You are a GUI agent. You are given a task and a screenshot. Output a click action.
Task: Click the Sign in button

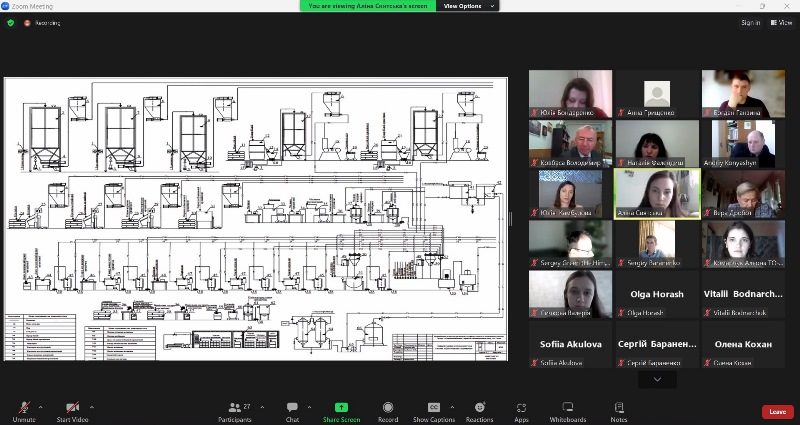coord(751,22)
